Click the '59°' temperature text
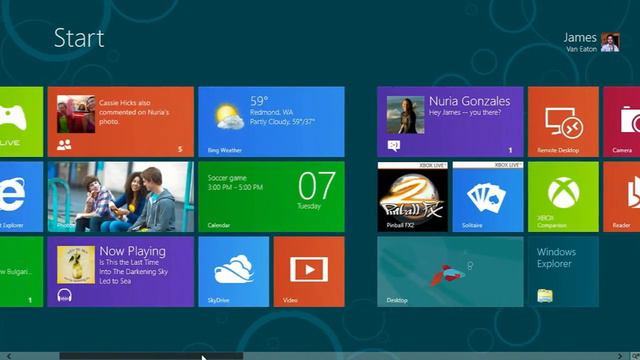 coord(259,100)
